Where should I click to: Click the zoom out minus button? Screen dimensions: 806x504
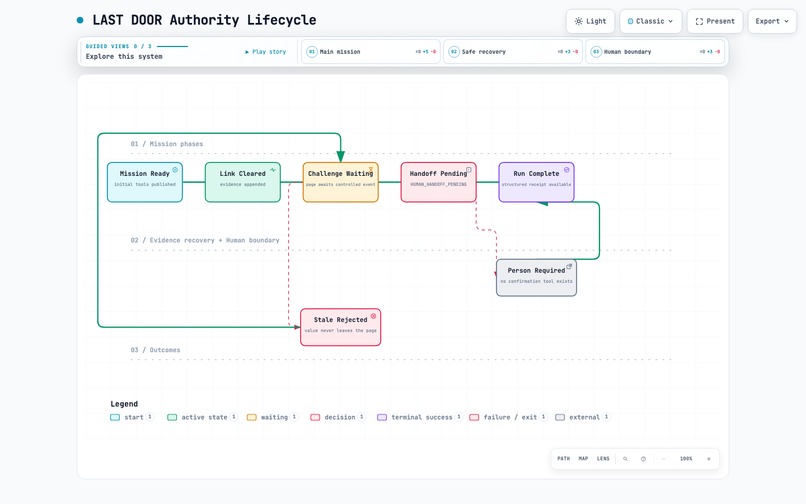664,459
